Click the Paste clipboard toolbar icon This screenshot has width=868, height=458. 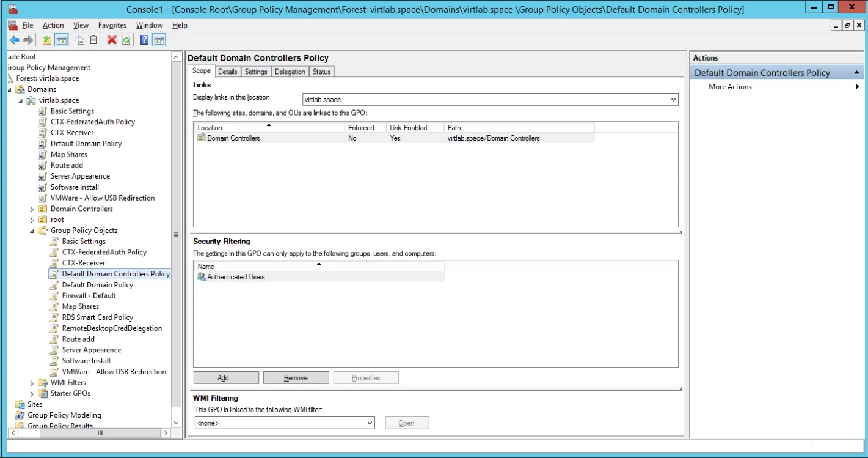pyautogui.click(x=93, y=40)
